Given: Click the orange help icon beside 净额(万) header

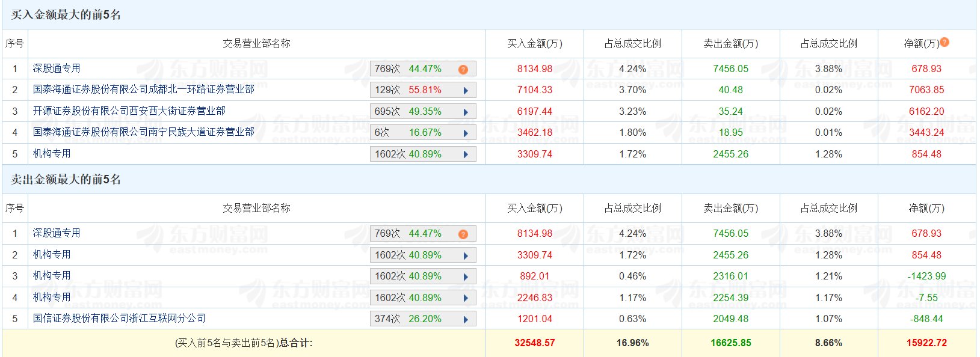Looking at the screenshot, I should tap(945, 42).
